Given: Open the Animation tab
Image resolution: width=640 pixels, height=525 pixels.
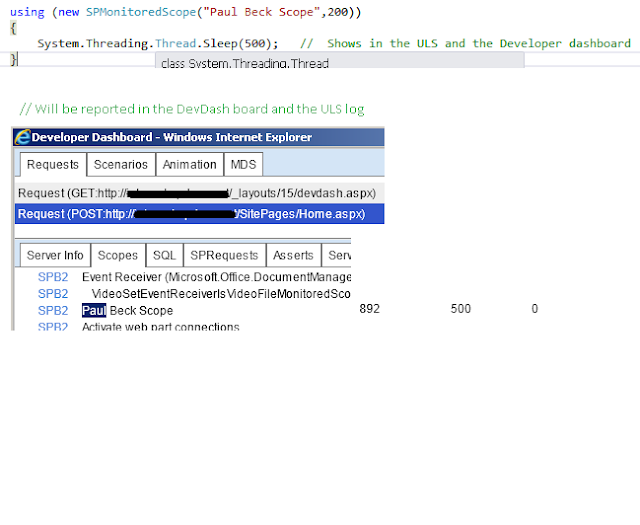Looking at the screenshot, I should 190,165.
